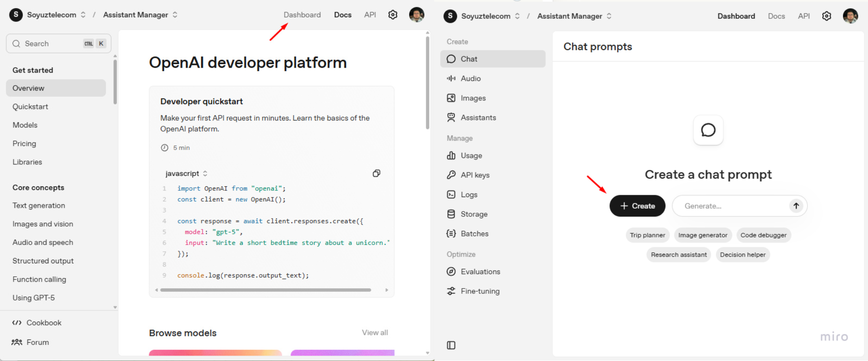Viewport: 868px width, 361px height.
Task: Expand Assistant Manager project switcher in right window
Action: pos(609,16)
